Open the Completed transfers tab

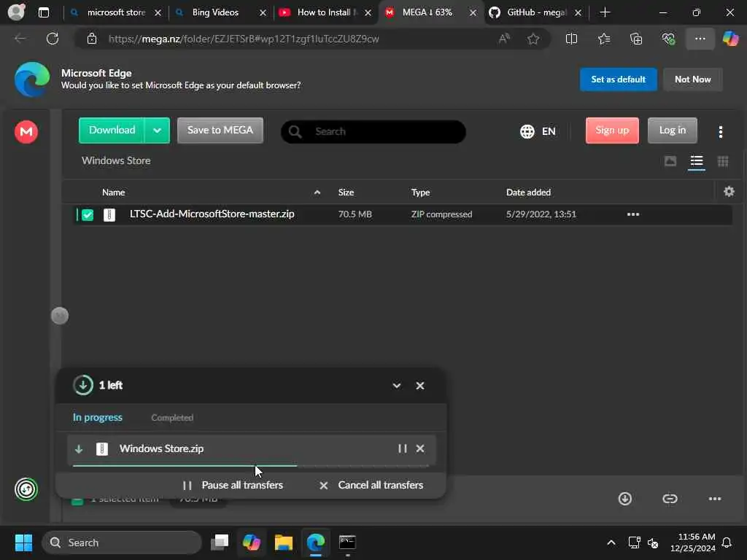coord(172,418)
